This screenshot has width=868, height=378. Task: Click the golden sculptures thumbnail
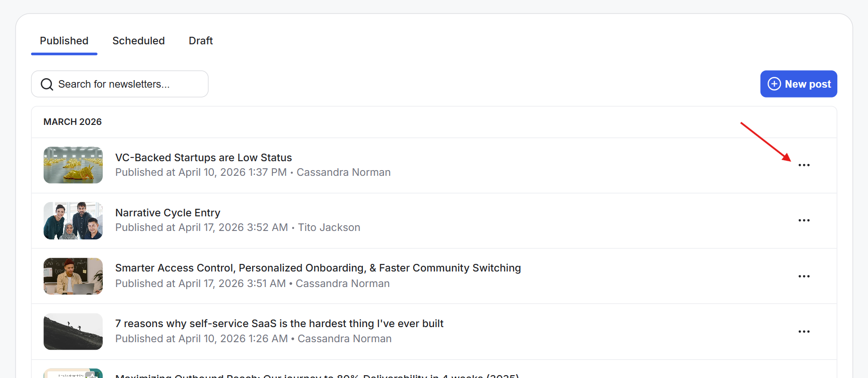tap(73, 165)
